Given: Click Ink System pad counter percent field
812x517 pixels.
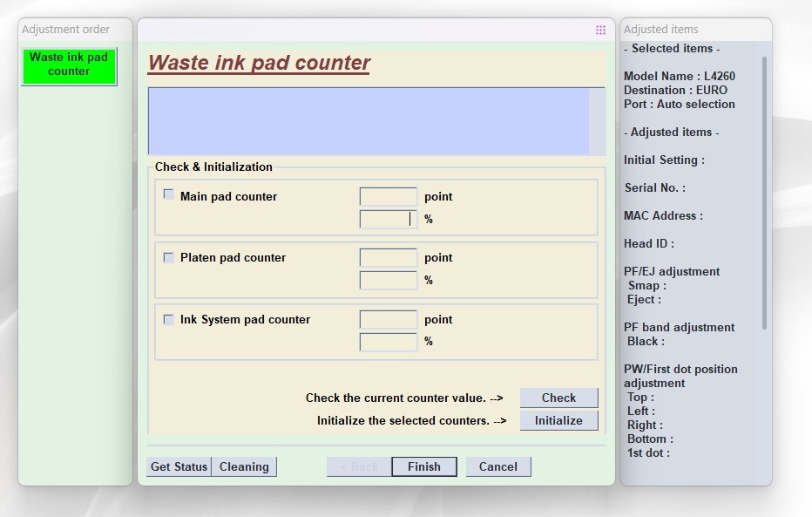Looking at the screenshot, I should (388, 342).
